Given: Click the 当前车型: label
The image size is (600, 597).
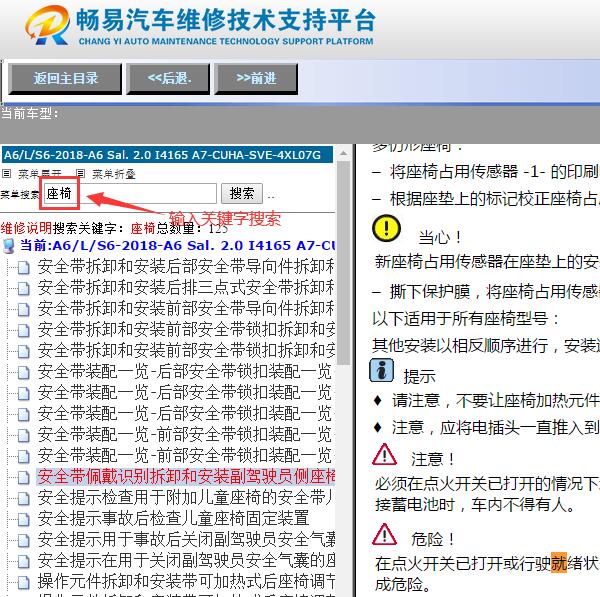Looking at the screenshot, I should point(30,113).
